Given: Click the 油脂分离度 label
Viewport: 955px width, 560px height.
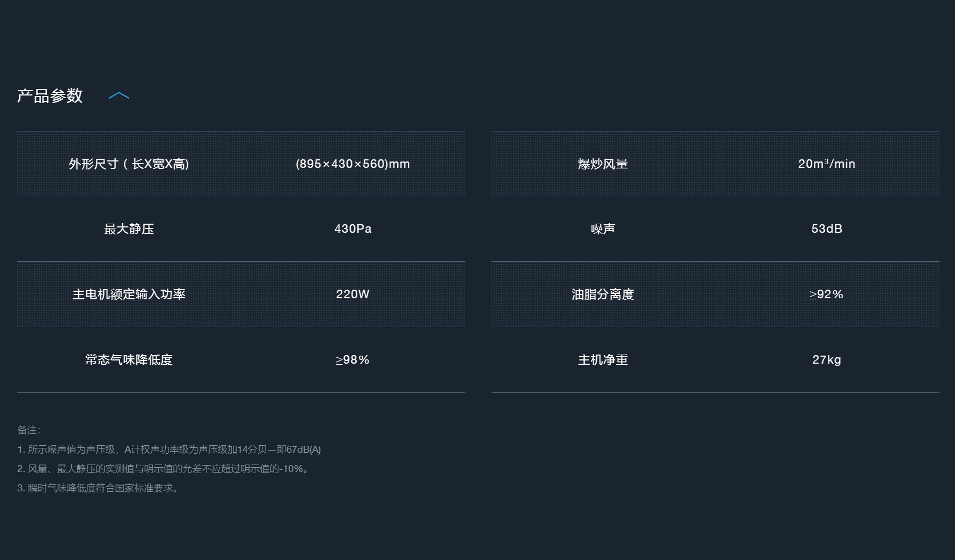Looking at the screenshot, I should tap(603, 294).
